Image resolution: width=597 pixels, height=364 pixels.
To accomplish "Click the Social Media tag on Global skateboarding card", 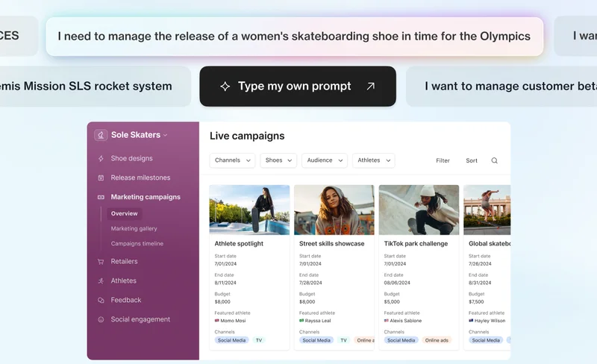I will click(486, 340).
